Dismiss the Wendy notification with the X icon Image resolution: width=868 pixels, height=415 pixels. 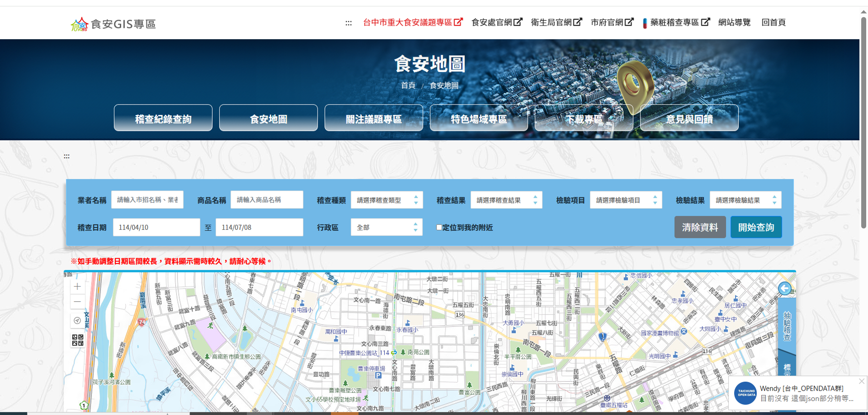click(x=861, y=381)
